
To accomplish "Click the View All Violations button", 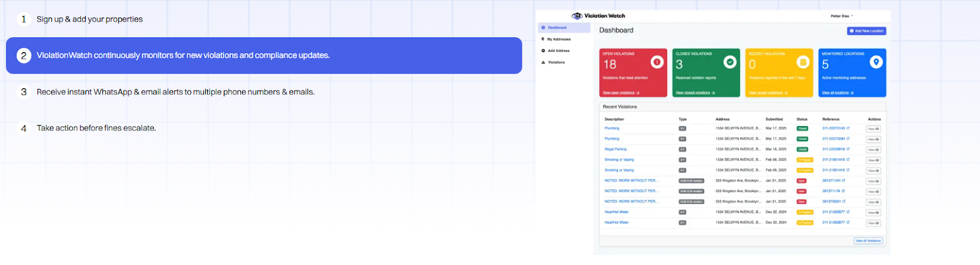I will (869, 241).
